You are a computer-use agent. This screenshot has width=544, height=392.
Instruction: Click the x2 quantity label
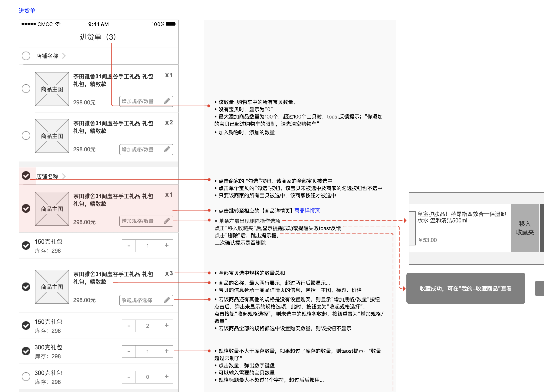(169, 122)
